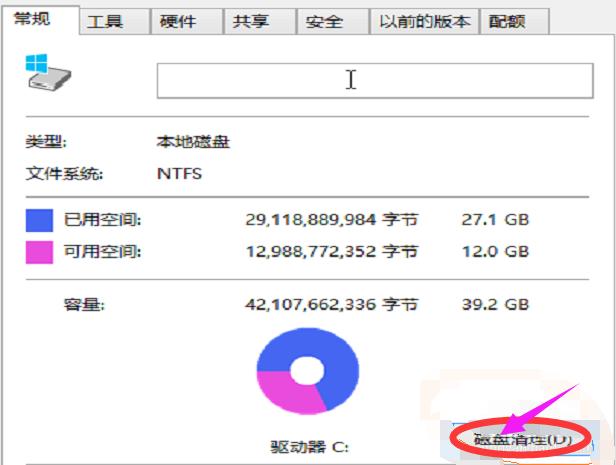
Task: Click the 本地磁盘 type value
Action: tap(193, 141)
